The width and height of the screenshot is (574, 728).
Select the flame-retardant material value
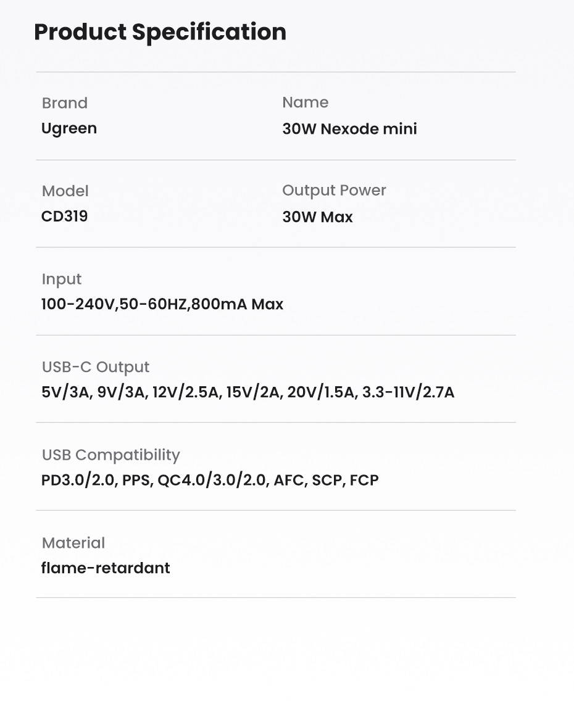click(106, 568)
